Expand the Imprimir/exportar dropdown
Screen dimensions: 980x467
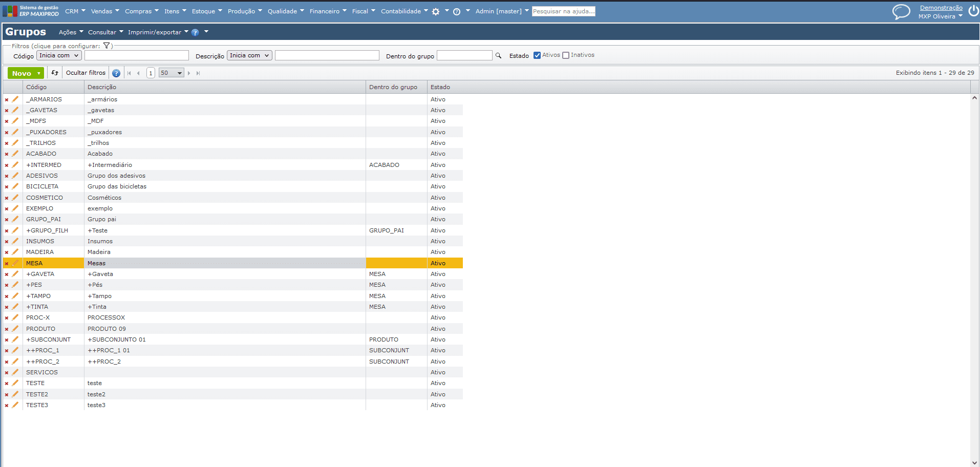(158, 32)
